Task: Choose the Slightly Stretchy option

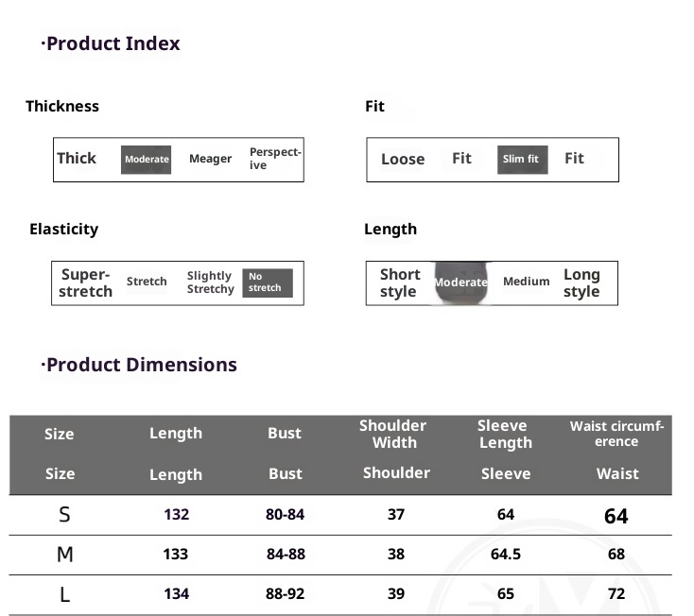Action: click(x=210, y=282)
